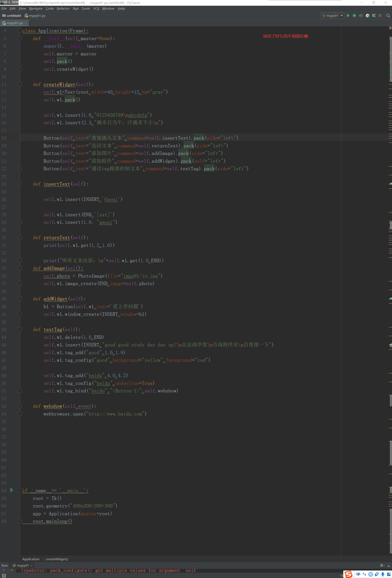Viewport: 392px width, 578px height.
Task: Close the mypy01.py editor tab
Action: click(26, 23)
